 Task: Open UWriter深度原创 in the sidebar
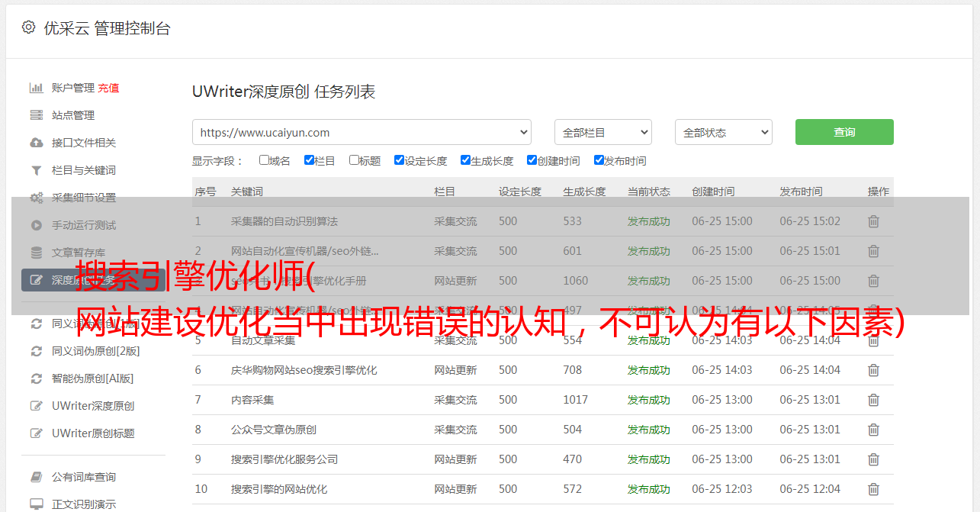click(93, 406)
